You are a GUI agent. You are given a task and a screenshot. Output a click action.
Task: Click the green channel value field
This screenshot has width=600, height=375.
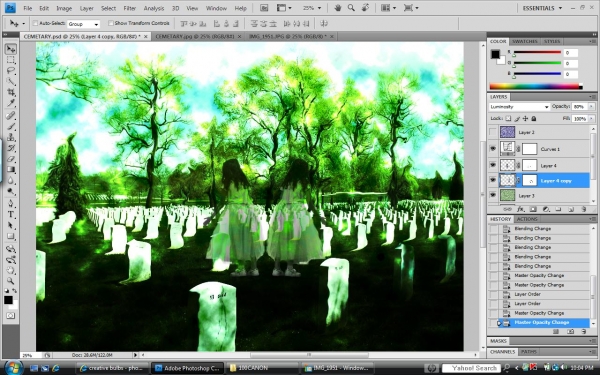point(571,64)
